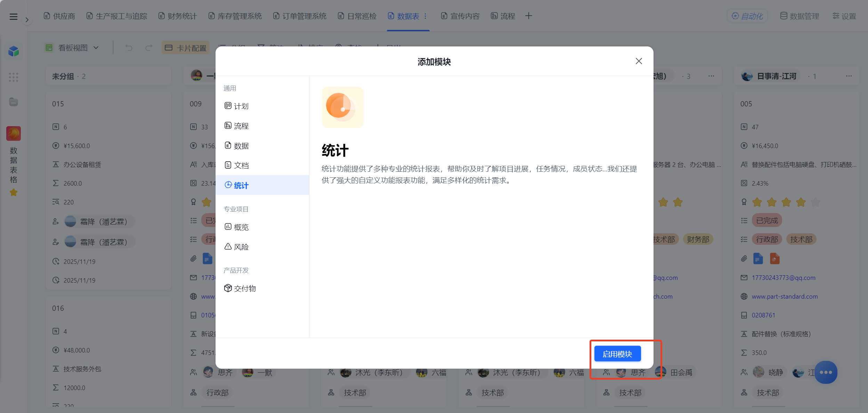Open link www.part-standard.com
Image resolution: width=868 pixels, height=413 pixels.
[785, 297]
